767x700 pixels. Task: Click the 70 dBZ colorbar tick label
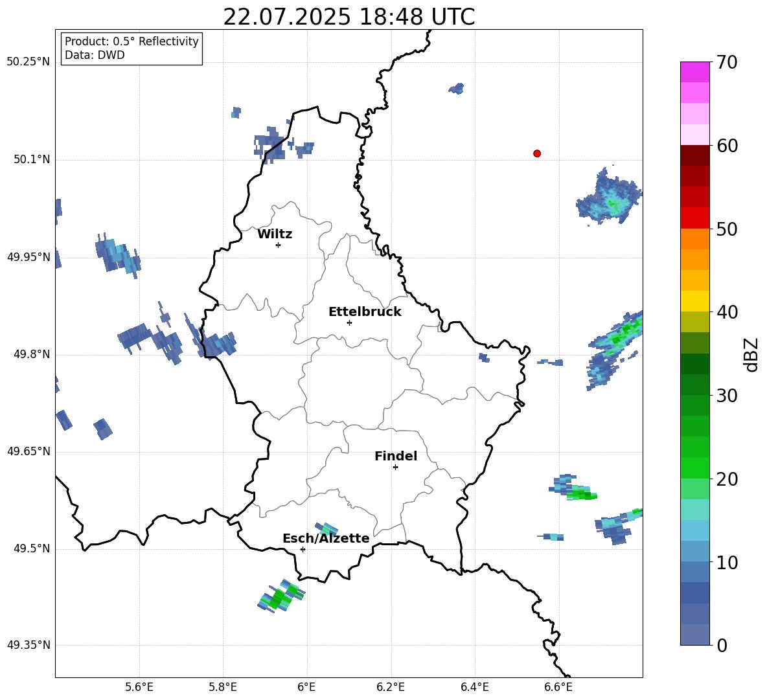727,62
